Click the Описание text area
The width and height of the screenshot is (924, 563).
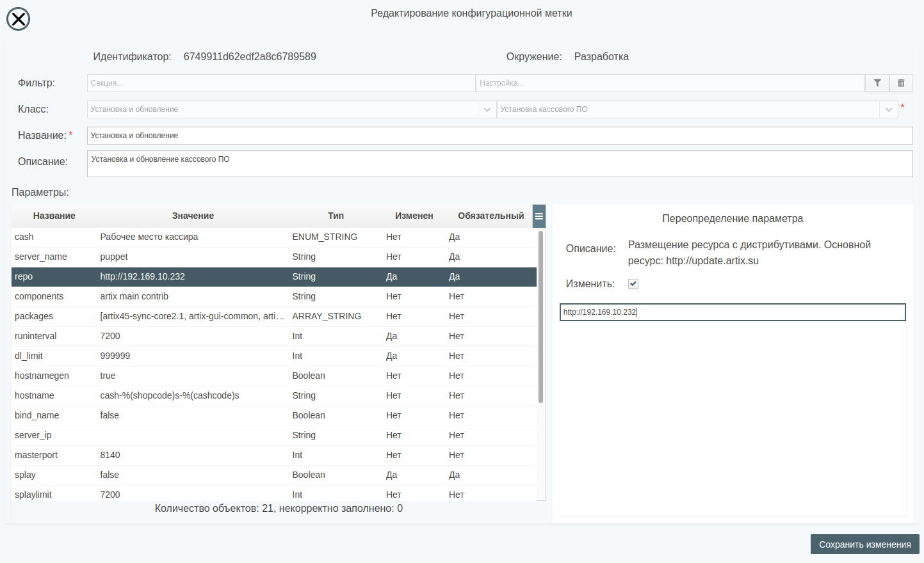500,164
